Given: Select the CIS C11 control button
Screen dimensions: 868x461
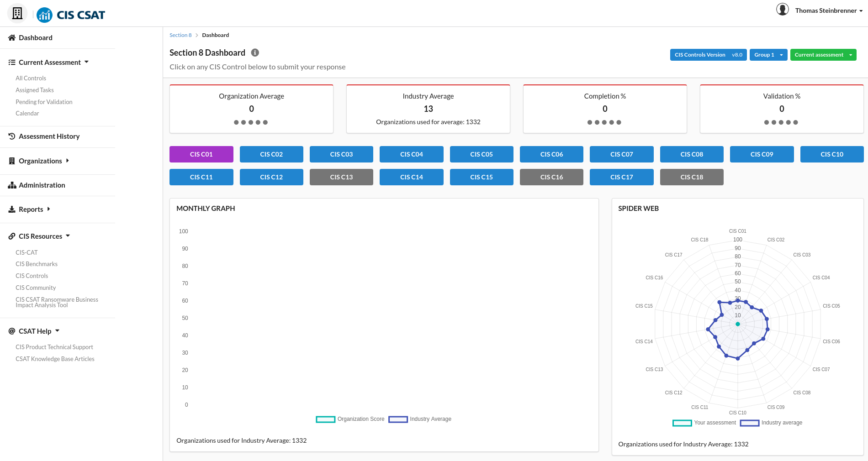Looking at the screenshot, I should click(201, 177).
